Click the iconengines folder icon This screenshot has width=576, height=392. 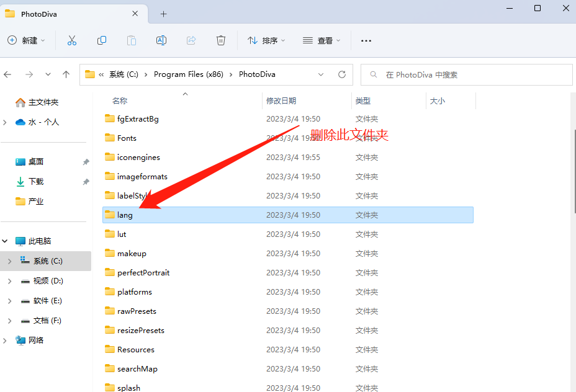click(x=109, y=157)
